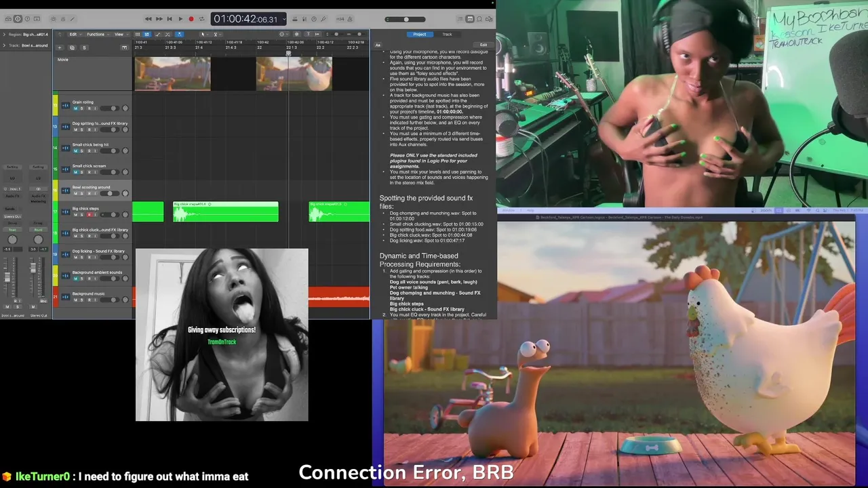Click the red Record button
This screenshot has width=868, height=488.
click(191, 19)
